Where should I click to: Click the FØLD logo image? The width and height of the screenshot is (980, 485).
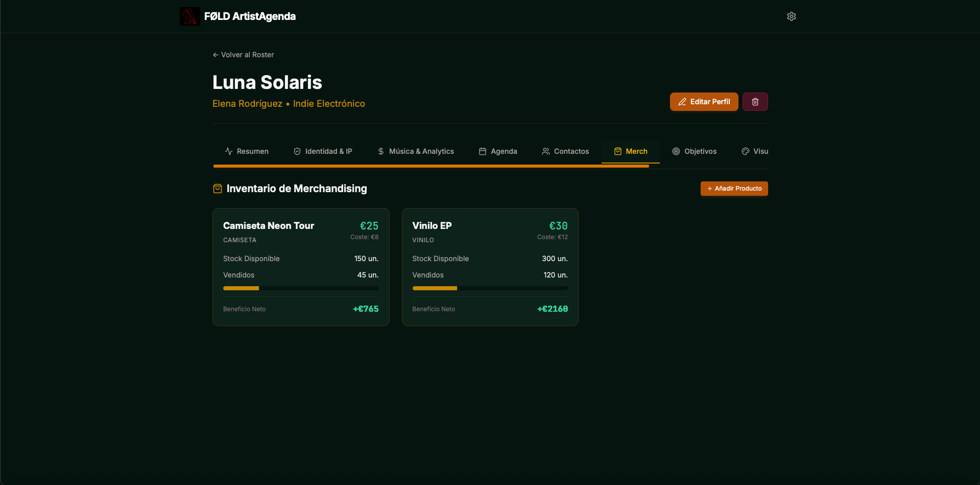[190, 16]
